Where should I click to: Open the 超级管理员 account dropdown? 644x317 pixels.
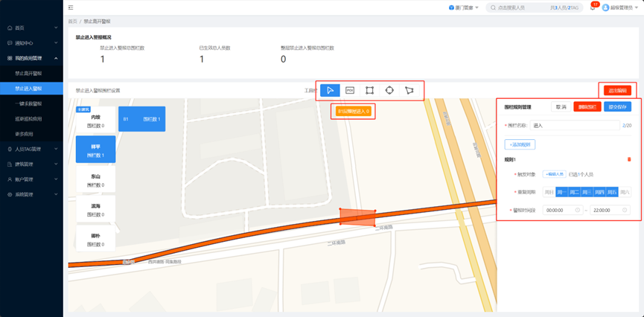point(619,8)
